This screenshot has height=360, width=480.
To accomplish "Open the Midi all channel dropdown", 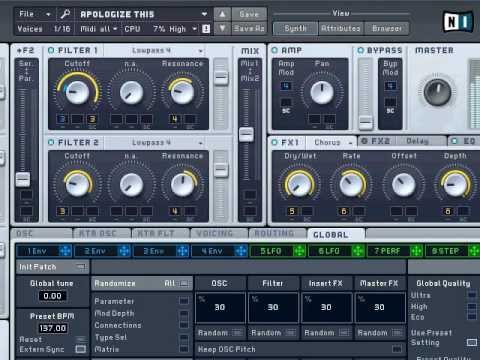I will tap(99, 29).
